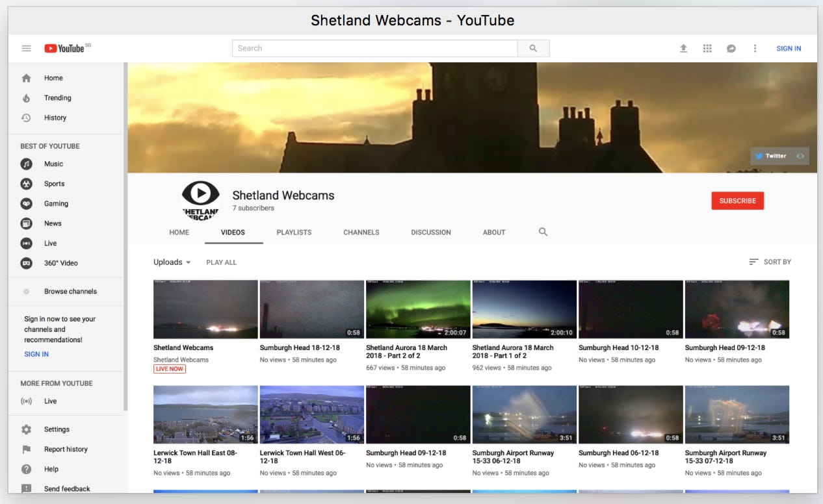
Task: Click the Shetland Webcams channel name heading
Action: tap(283, 195)
